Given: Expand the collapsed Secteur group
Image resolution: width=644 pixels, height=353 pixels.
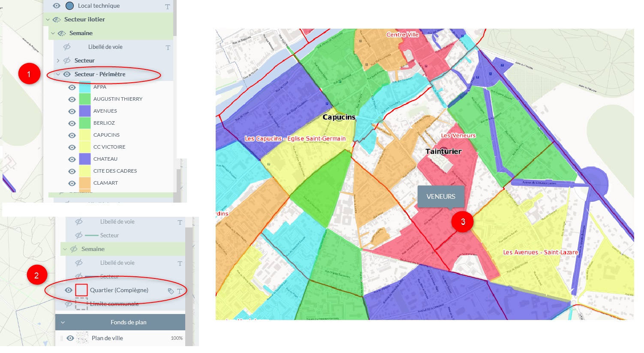Looking at the screenshot, I should pyautogui.click(x=58, y=60).
